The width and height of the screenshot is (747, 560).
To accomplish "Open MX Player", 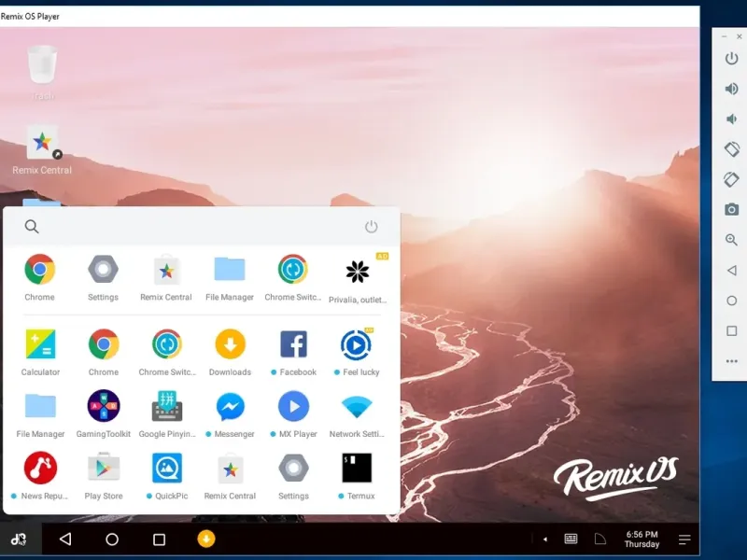I will pyautogui.click(x=293, y=406).
